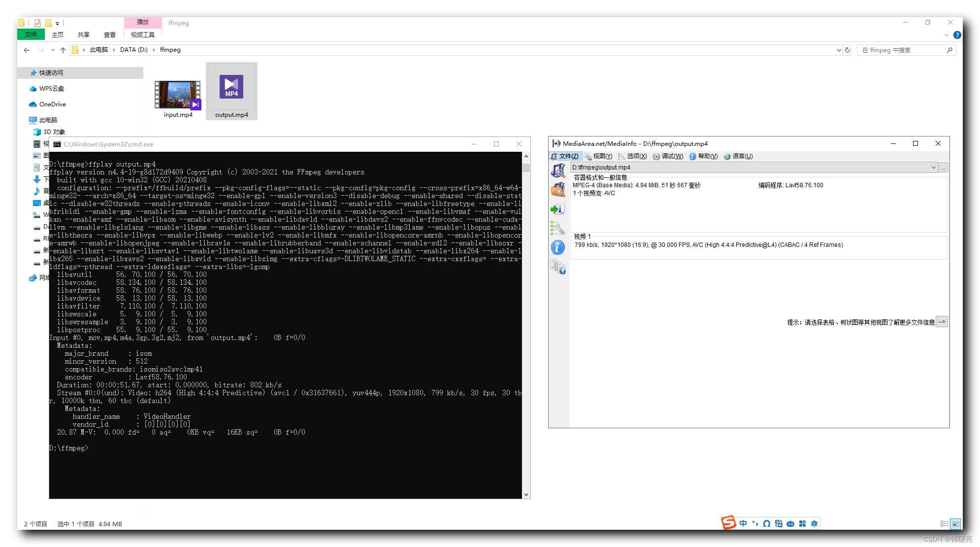Image resolution: width=980 pixels, height=547 pixels.
Task: Open MediaInfo 帮助(V) menu
Action: 703,156
